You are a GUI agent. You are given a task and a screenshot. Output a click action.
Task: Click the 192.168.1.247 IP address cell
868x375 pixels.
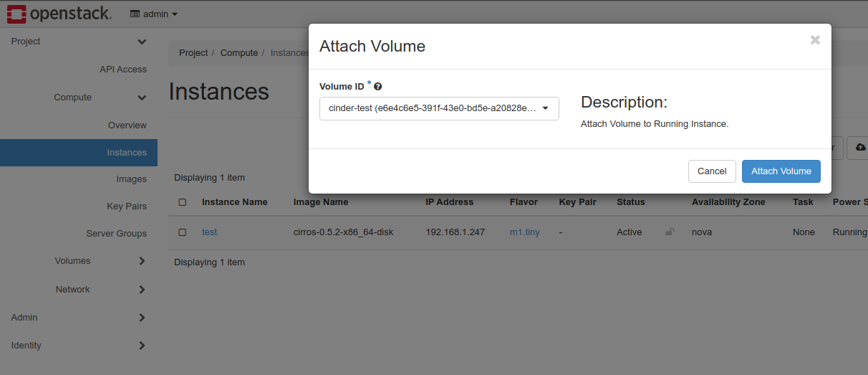click(455, 232)
